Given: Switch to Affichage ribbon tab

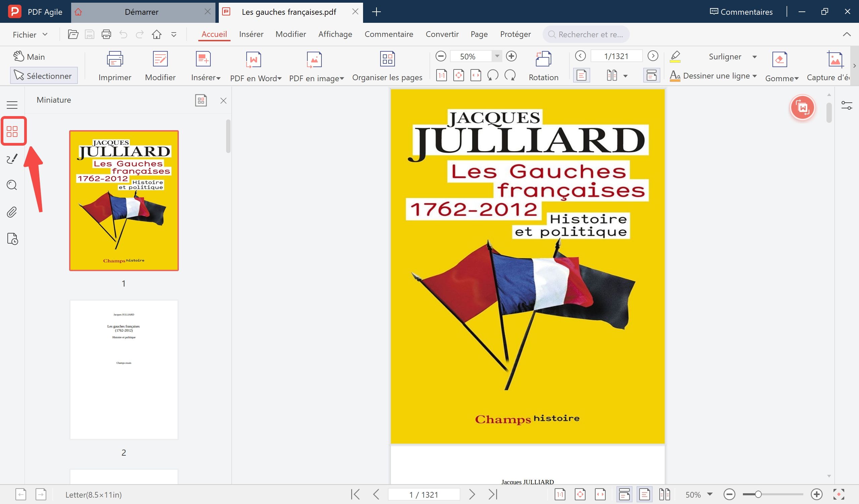Looking at the screenshot, I should click(335, 34).
